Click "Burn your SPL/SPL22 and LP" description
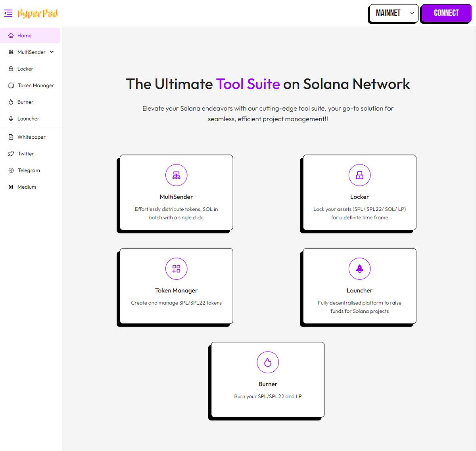The height and width of the screenshot is (451, 476). coord(268,396)
